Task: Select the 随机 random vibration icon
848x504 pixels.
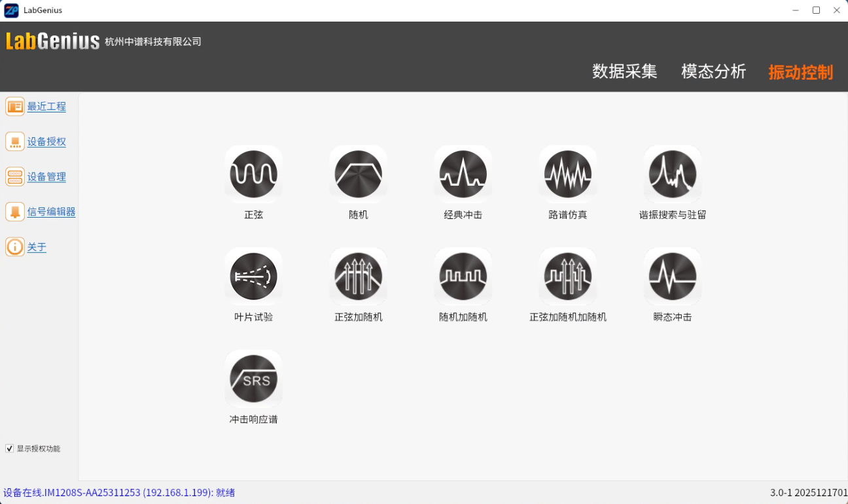Action: [x=358, y=175]
